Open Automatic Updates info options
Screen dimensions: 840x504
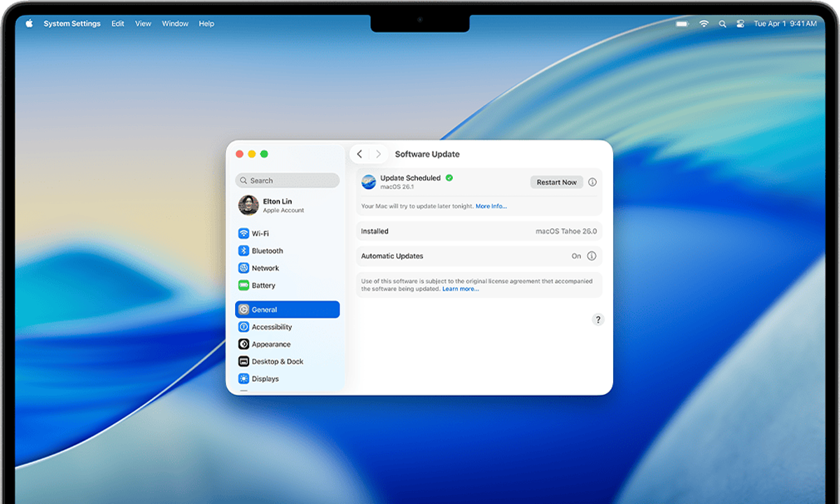click(x=591, y=256)
